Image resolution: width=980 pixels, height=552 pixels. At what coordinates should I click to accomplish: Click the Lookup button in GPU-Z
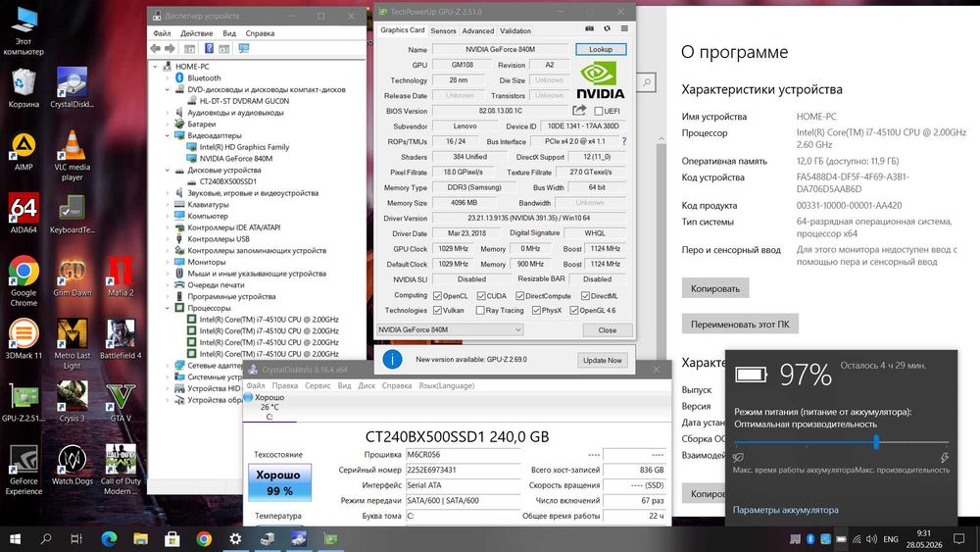[x=601, y=49]
